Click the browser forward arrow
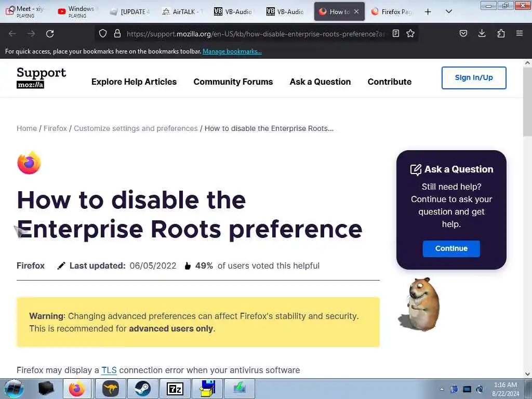The image size is (532, 399). tap(31, 34)
